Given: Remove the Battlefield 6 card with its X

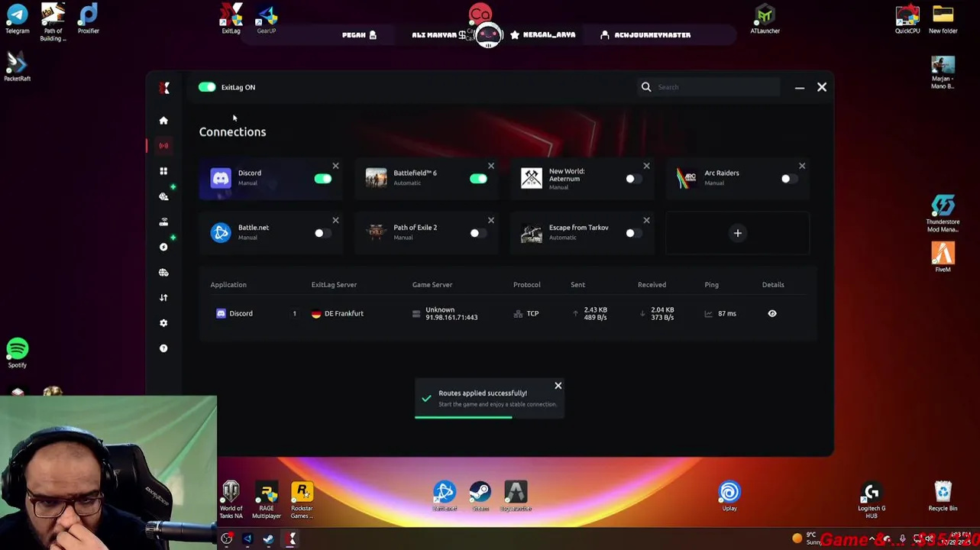Looking at the screenshot, I should (x=491, y=166).
